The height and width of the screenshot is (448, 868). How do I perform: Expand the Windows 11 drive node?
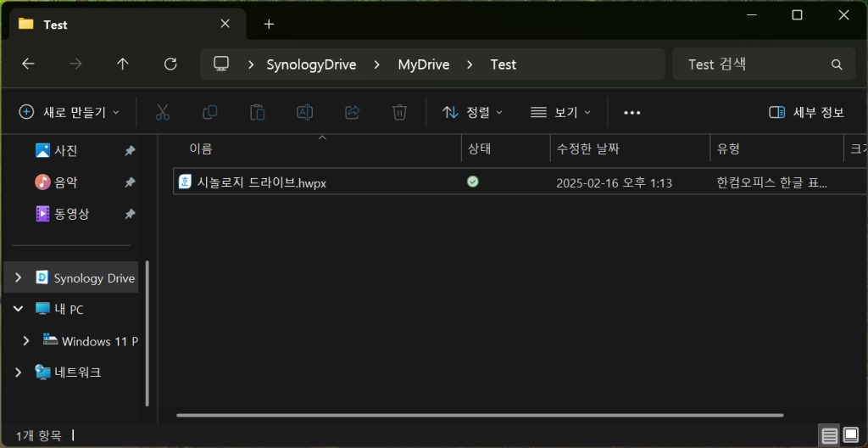coord(26,341)
